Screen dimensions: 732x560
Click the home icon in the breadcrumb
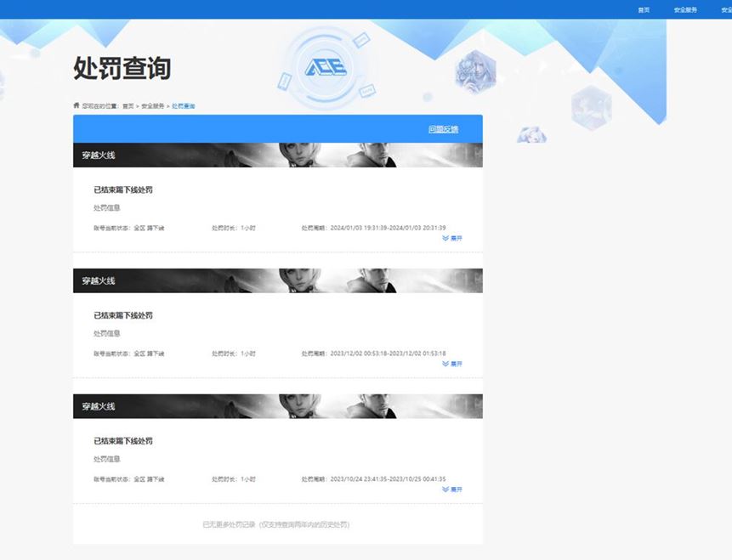tap(77, 105)
